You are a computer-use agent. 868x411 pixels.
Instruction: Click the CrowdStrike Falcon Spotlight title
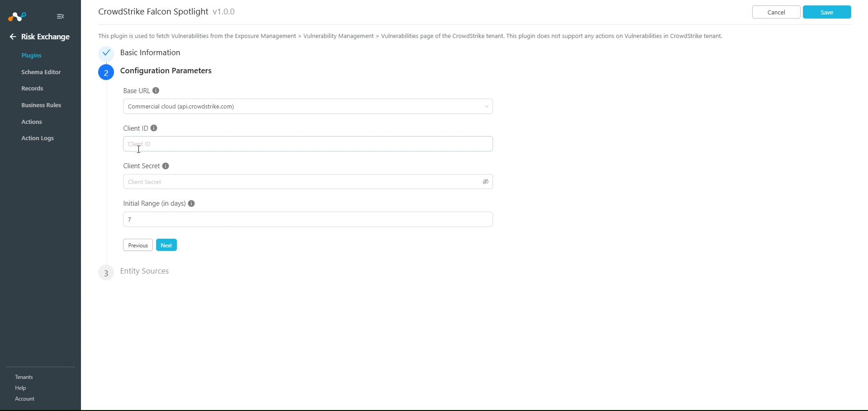tap(153, 11)
